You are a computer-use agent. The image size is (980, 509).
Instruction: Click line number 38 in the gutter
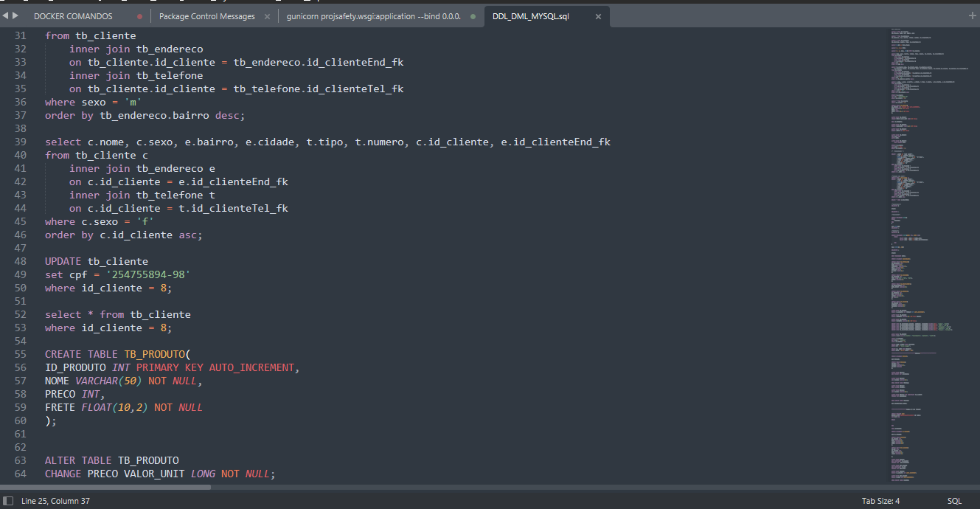point(21,129)
